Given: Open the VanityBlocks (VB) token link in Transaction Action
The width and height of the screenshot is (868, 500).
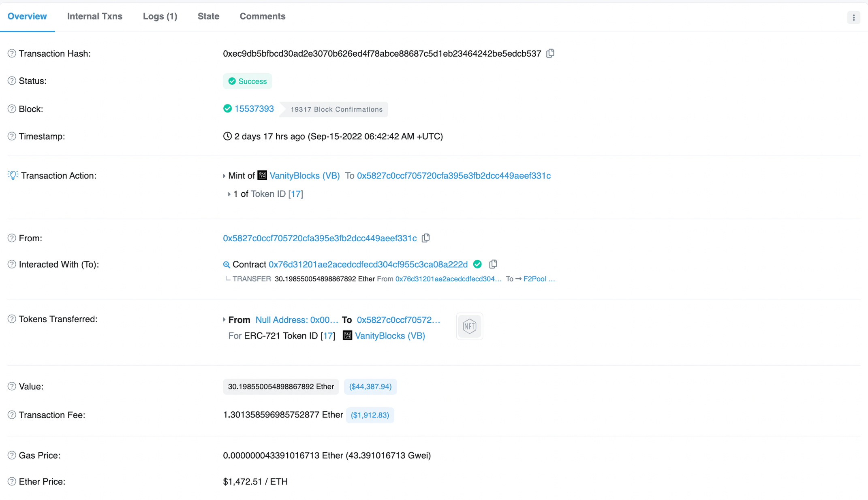Looking at the screenshot, I should [305, 176].
